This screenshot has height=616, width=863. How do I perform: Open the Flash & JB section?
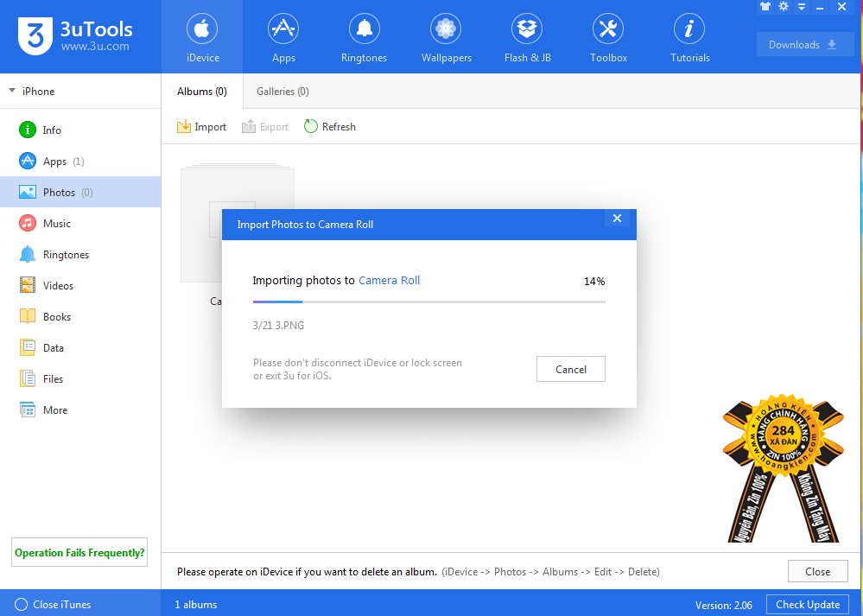point(527,37)
